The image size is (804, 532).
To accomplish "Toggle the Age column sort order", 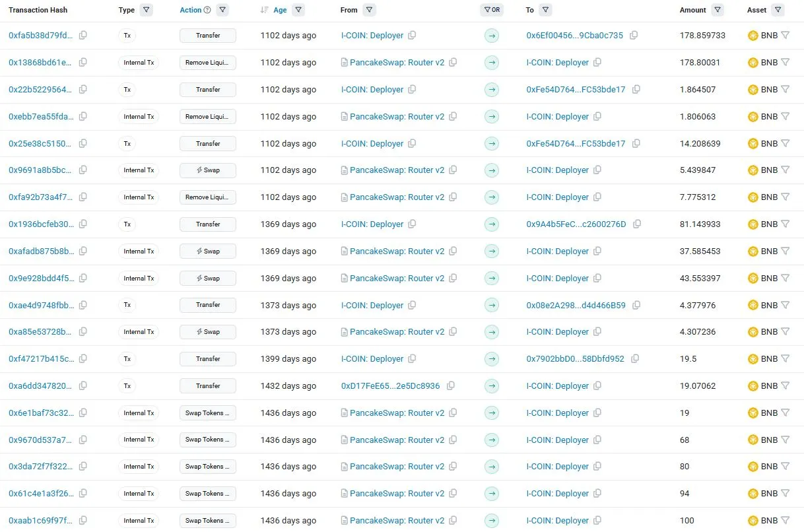I will coord(265,11).
